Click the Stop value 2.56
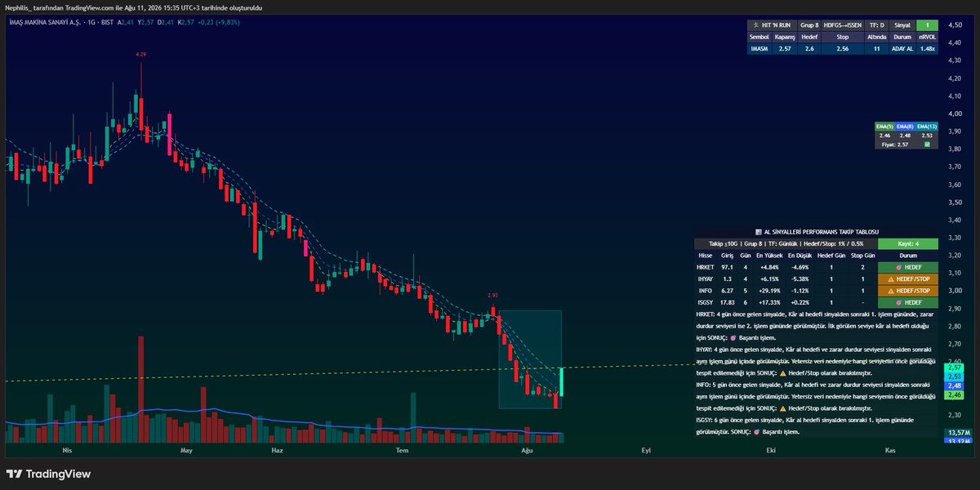Screen dimensions: 980x490 click(x=842, y=49)
